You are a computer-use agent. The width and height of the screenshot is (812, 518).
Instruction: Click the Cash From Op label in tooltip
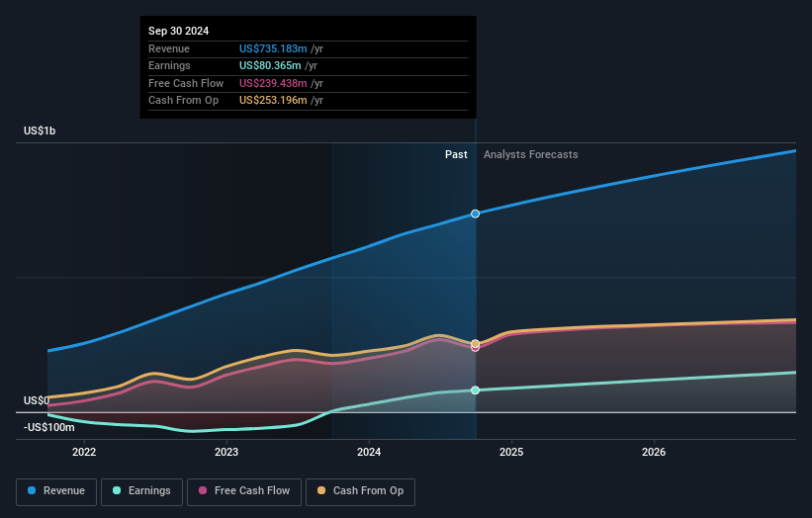click(183, 101)
